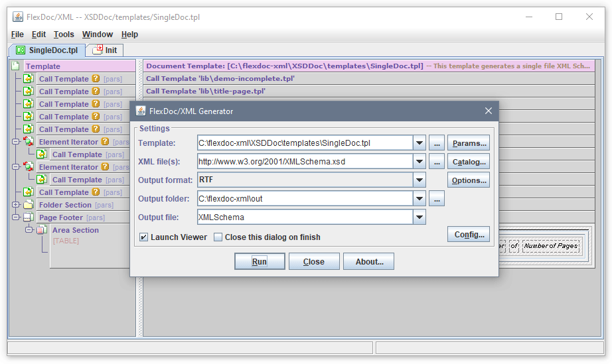Browse for Output folder with ... button

pos(437,198)
